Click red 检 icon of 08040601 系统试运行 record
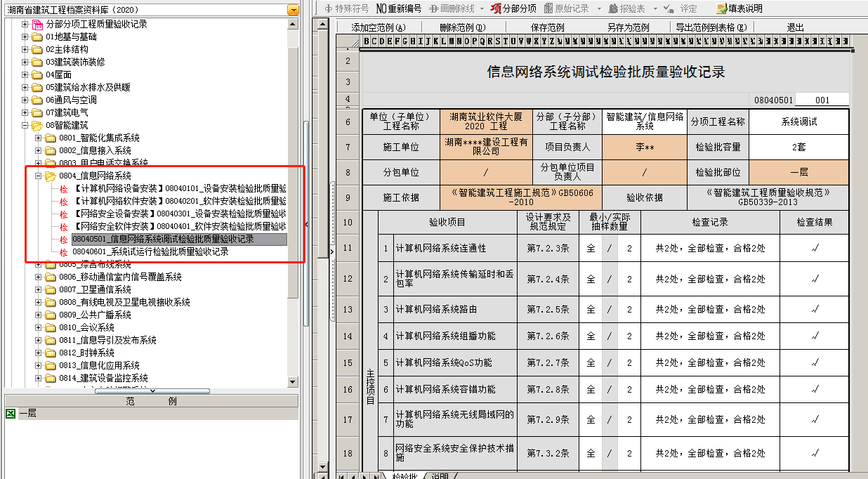The height and width of the screenshot is (479, 868). coord(64,252)
